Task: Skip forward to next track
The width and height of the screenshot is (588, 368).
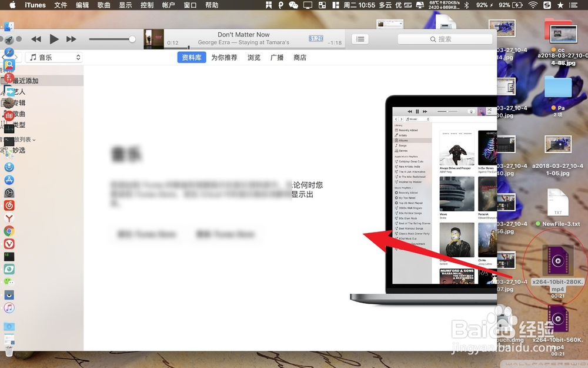Action: (x=71, y=39)
